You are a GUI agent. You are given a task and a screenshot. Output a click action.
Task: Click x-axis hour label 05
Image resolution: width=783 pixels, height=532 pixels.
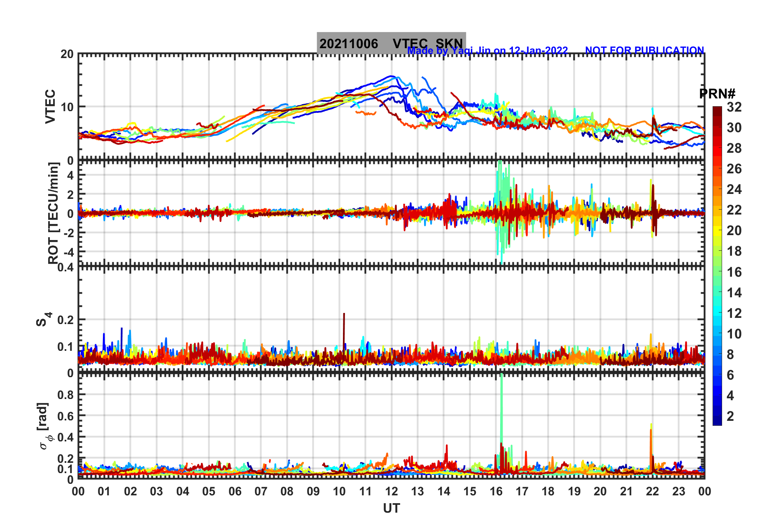209,492
